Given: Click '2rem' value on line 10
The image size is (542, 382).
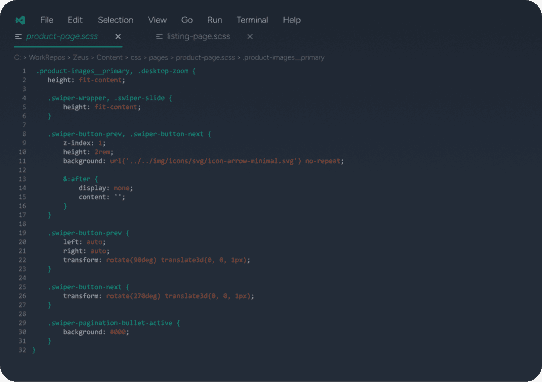Looking at the screenshot, I should pyautogui.click(x=102, y=152).
